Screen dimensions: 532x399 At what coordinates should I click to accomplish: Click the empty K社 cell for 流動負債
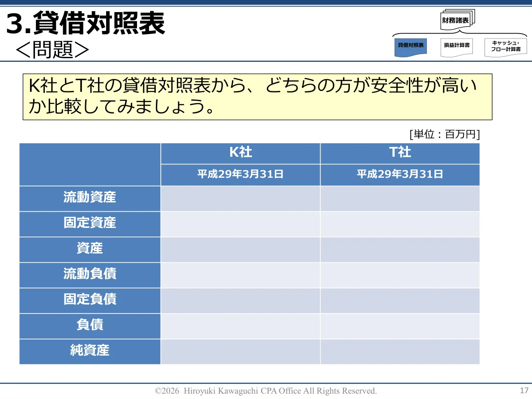[240, 275]
